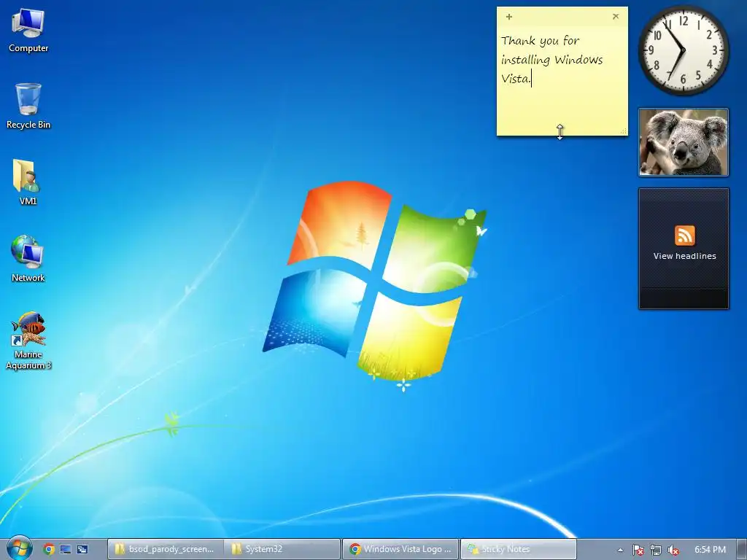Open the network status tray icon

(656, 550)
